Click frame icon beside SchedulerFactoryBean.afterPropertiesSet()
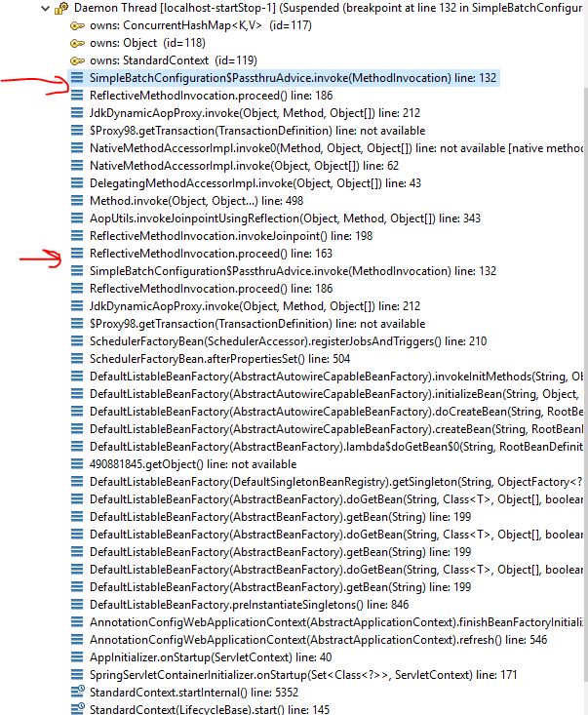Viewport: 588px width, 715px height. click(x=77, y=358)
